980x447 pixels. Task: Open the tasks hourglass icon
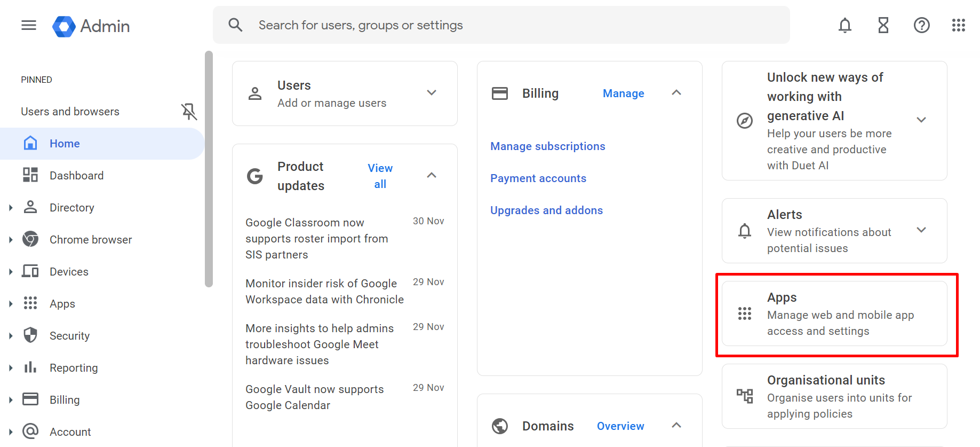click(x=883, y=25)
